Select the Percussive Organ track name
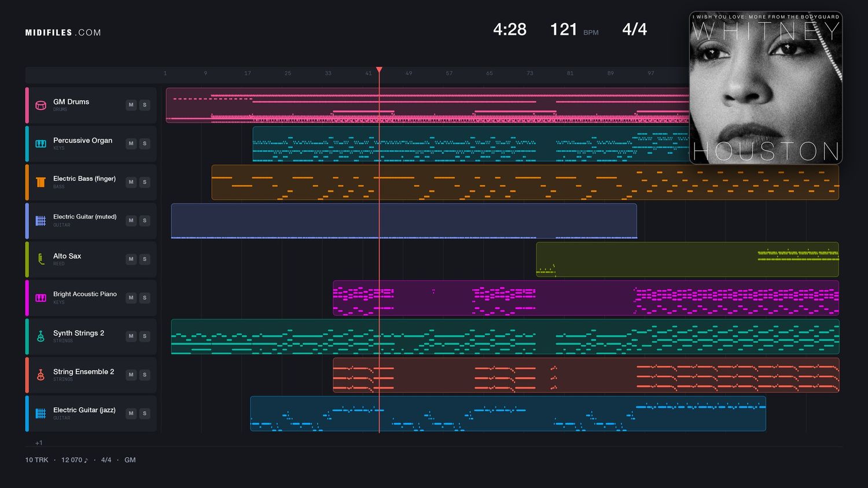 [83, 141]
